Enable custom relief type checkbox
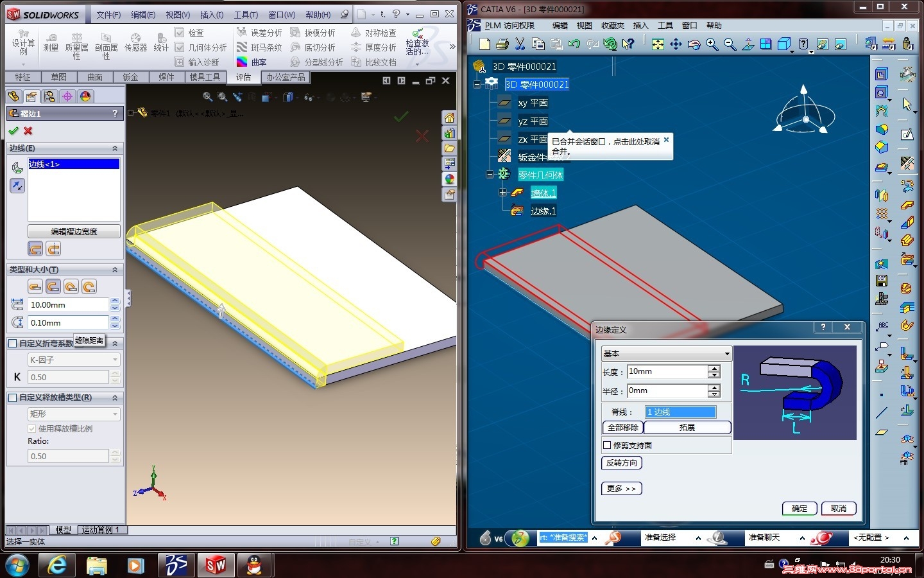 click(12, 398)
